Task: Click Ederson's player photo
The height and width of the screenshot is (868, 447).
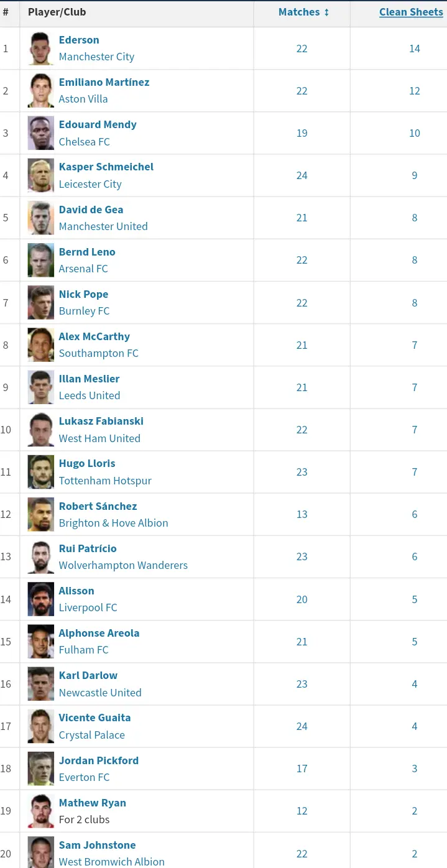Action: [x=41, y=48]
